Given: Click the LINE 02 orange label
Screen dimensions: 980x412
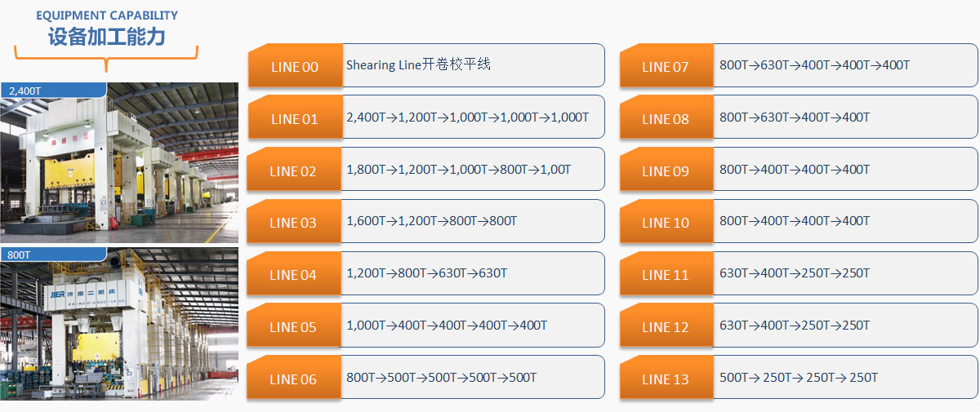Looking at the screenshot, I should 293,171.
